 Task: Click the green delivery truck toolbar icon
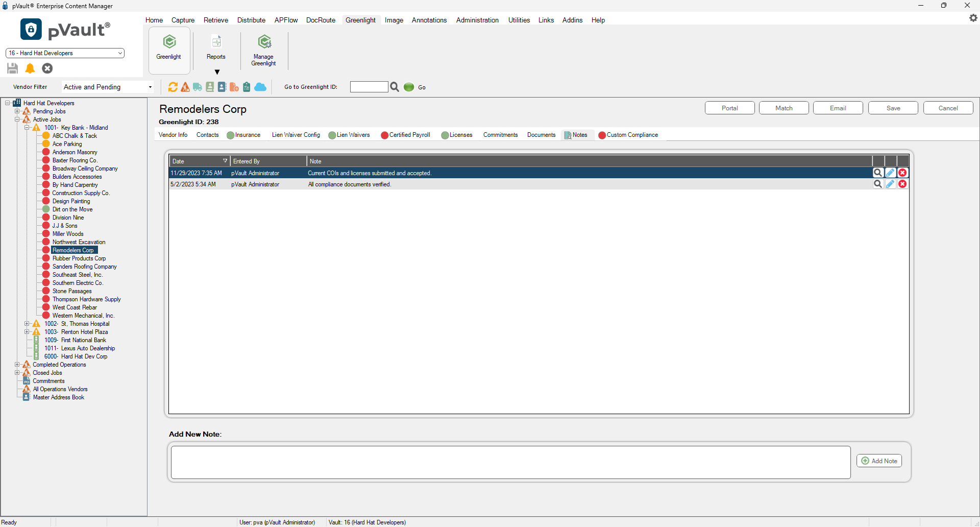(198, 87)
